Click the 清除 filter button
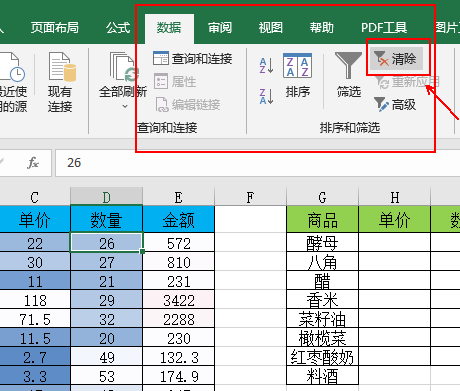 [396, 59]
